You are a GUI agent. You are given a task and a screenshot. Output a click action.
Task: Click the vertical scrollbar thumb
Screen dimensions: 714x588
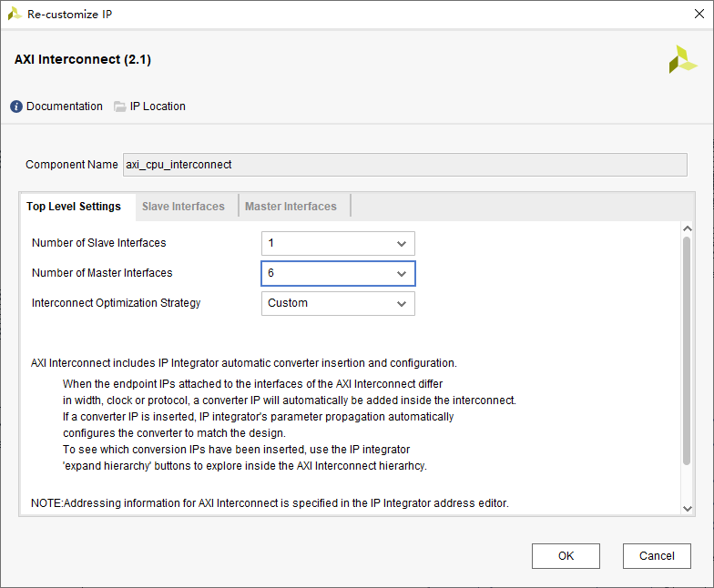pos(688,350)
